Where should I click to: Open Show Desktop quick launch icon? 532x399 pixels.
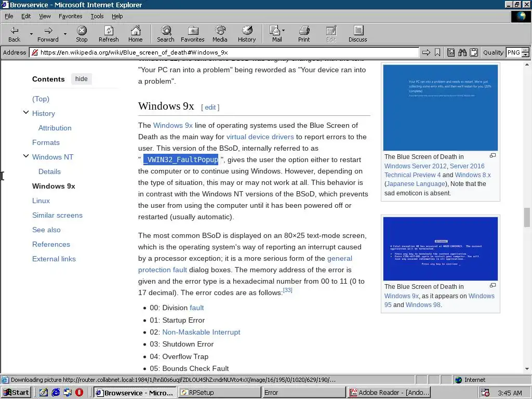(x=44, y=393)
